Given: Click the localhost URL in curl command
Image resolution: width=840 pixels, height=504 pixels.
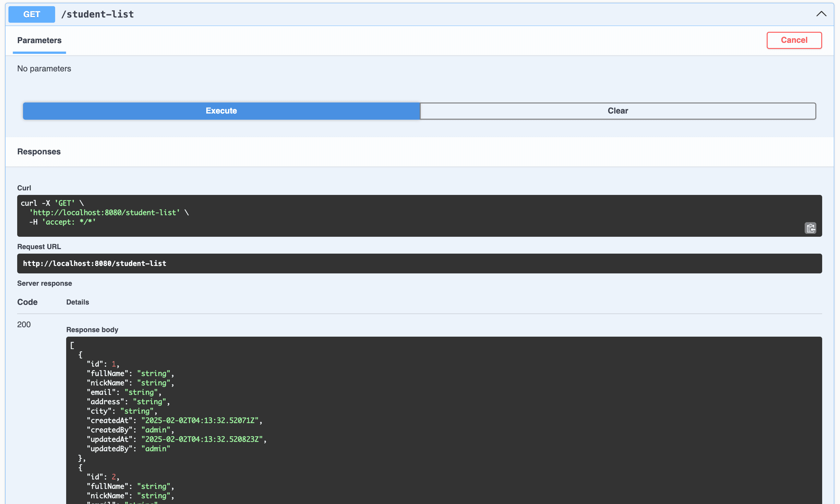Looking at the screenshot, I should (x=104, y=213).
